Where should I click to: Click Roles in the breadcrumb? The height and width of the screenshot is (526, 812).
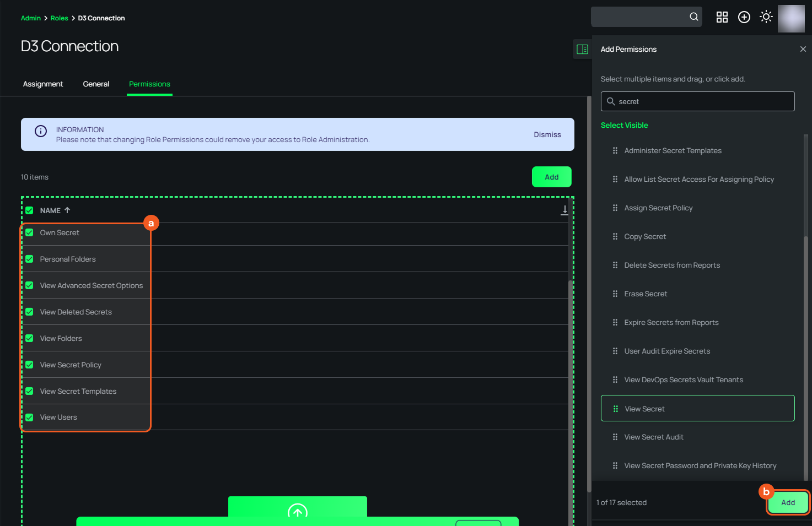pyautogui.click(x=59, y=18)
